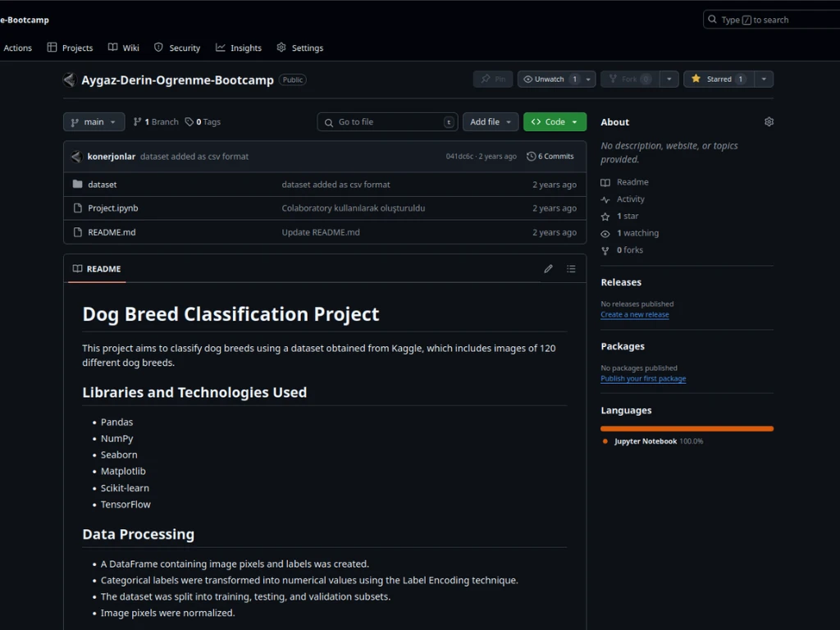
Task: Click the branch icon beside 1 Branch
Action: click(x=138, y=122)
